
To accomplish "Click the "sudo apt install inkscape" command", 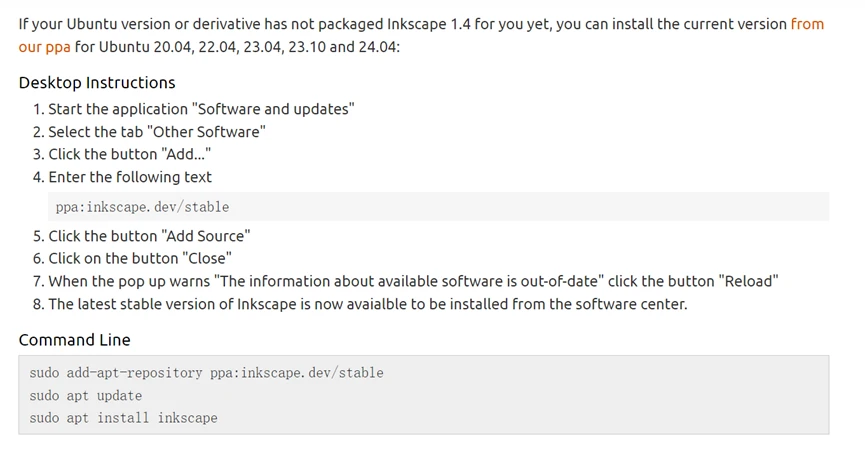I will coord(123,417).
